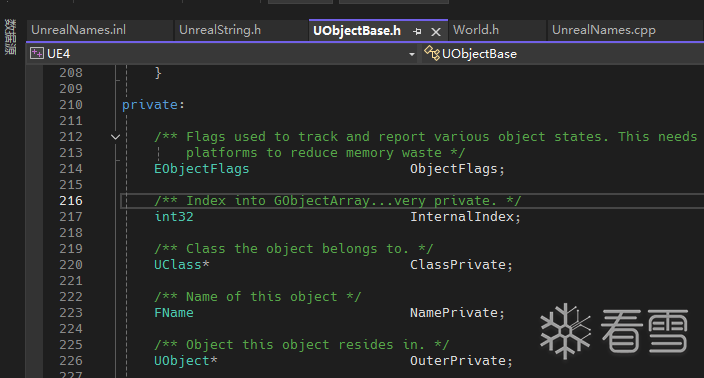The width and height of the screenshot is (704, 378).
Task: Switch to the UnrealString.h tab
Action: pyautogui.click(x=220, y=30)
